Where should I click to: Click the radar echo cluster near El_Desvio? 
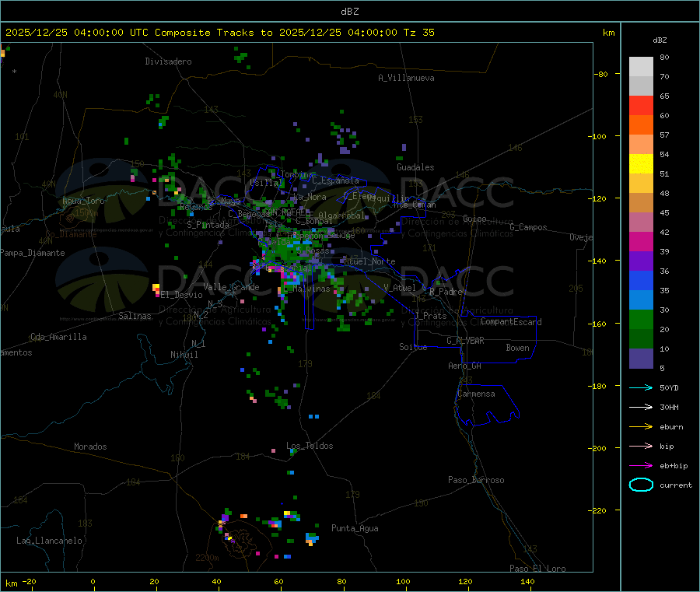(x=156, y=289)
